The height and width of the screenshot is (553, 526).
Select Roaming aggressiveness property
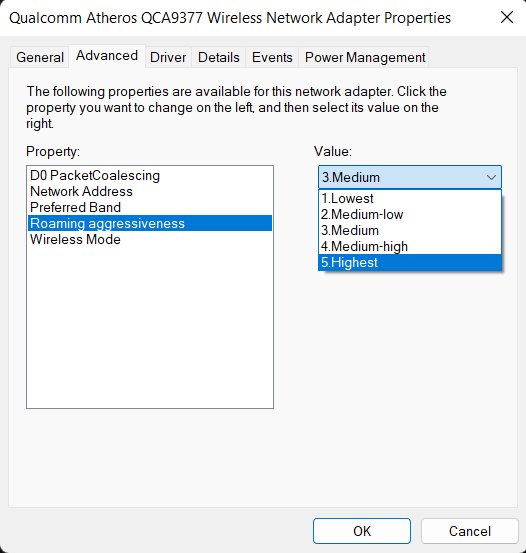coord(150,223)
